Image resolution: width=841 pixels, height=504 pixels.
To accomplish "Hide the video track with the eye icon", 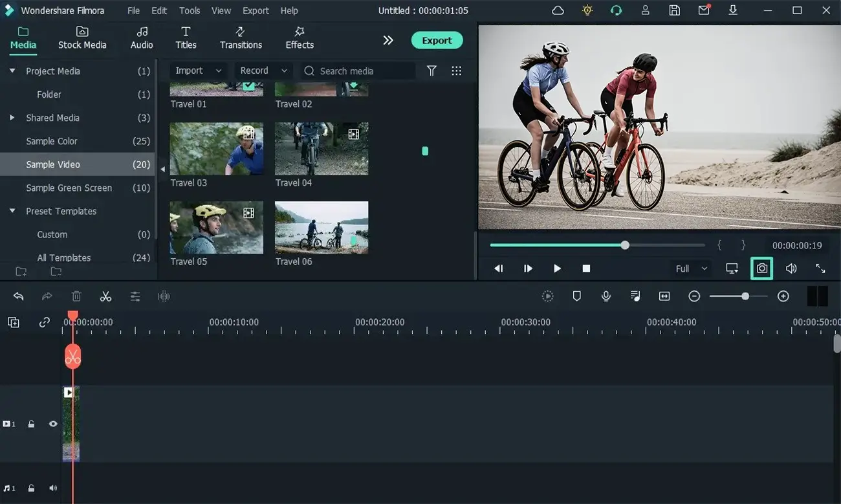I will pos(52,423).
